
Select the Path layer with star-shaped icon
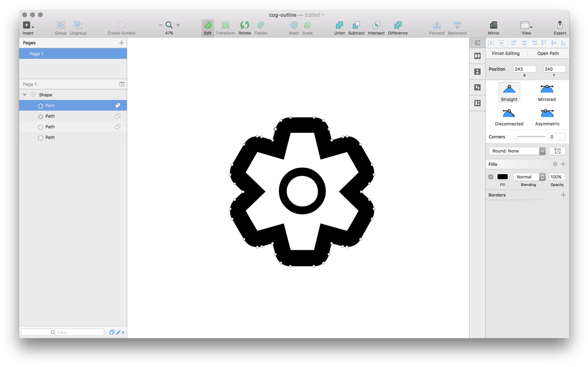73,116
